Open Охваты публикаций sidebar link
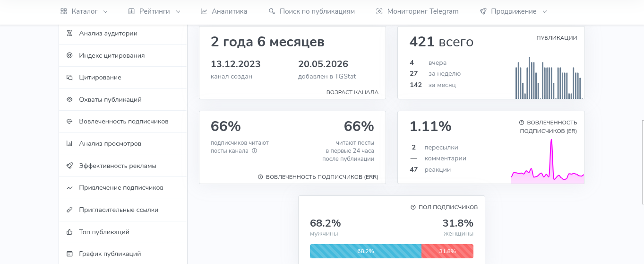Viewport: 644px width, 264px height. coord(123,99)
